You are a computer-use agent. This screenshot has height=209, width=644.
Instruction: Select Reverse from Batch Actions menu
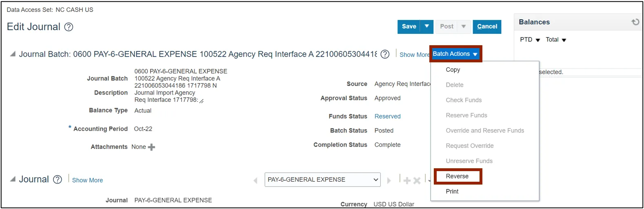click(457, 176)
